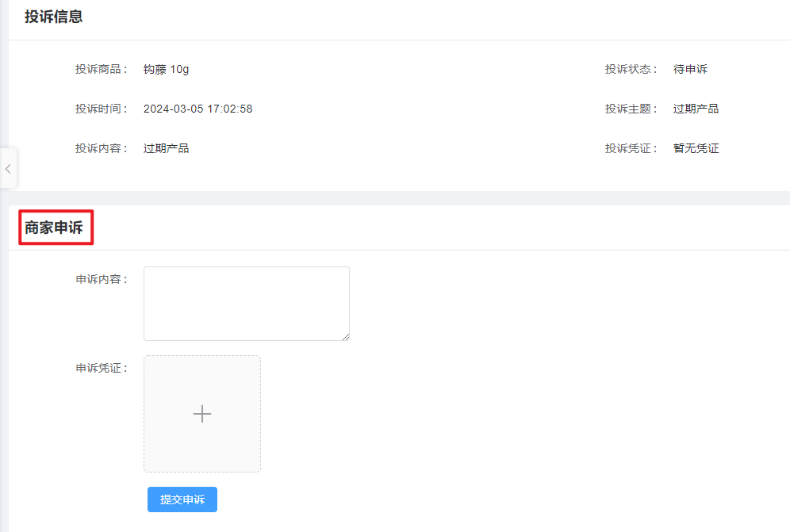Submit the appeal with 提交申诉 button
The height and width of the screenshot is (532, 790).
182,499
